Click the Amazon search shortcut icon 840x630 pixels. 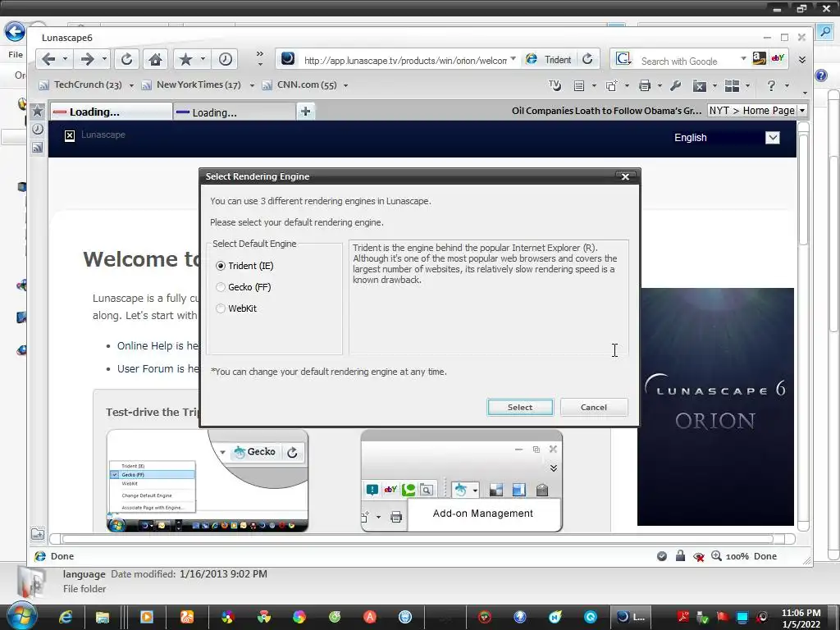pos(759,58)
